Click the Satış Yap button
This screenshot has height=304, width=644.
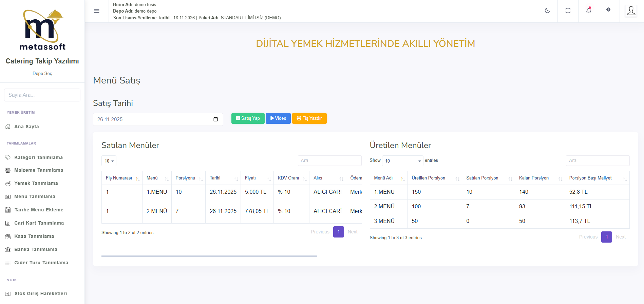tap(248, 118)
